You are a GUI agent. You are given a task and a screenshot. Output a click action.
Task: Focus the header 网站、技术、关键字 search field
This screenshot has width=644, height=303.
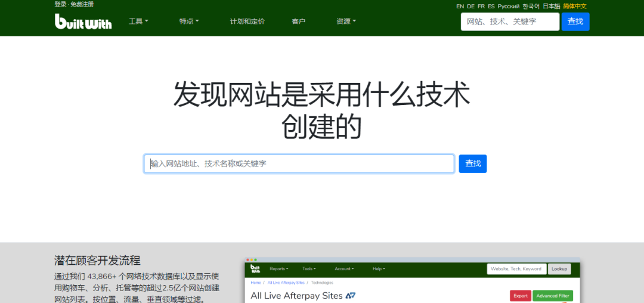click(x=510, y=21)
